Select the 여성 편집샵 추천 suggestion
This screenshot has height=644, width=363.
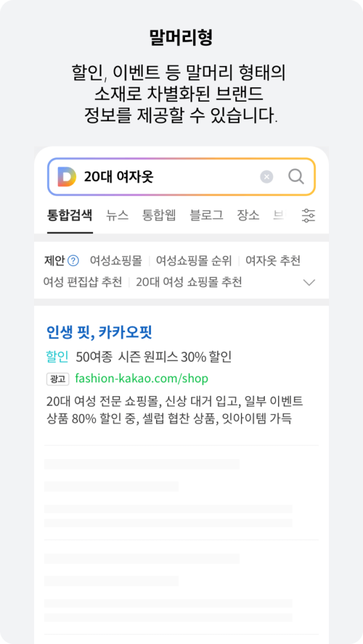[82, 282]
